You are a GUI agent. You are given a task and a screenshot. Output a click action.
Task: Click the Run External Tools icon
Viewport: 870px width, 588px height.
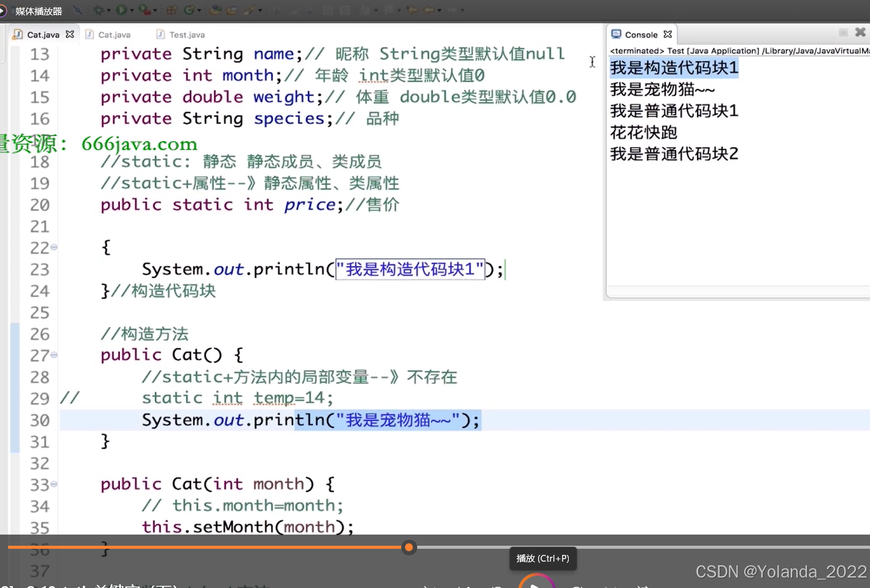[x=144, y=10]
